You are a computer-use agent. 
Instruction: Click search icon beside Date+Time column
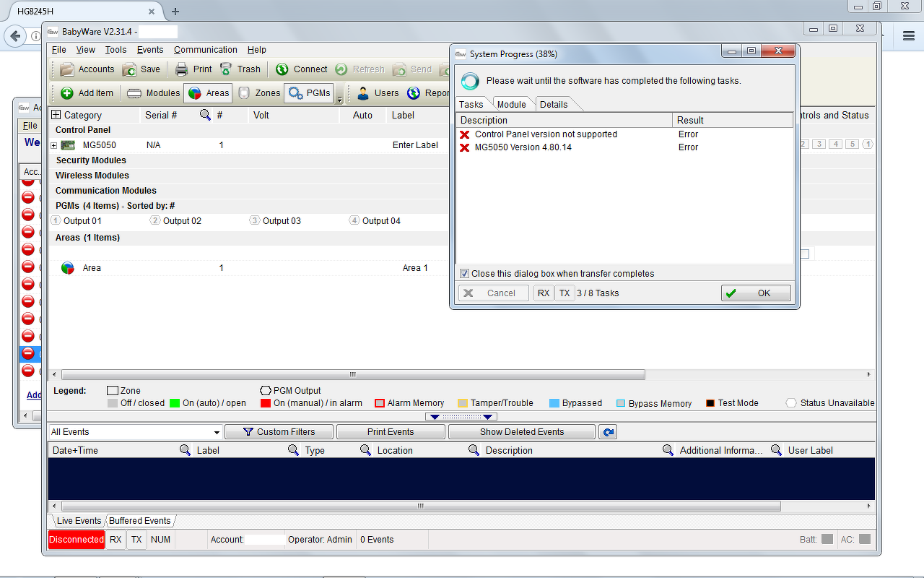pos(186,450)
